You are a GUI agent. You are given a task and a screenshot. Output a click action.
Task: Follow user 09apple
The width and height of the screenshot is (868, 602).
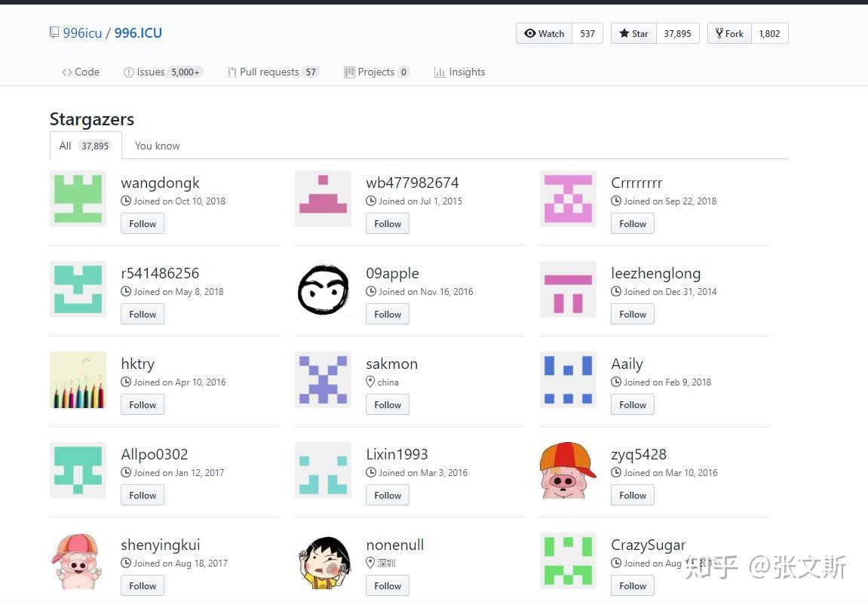[x=388, y=314]
